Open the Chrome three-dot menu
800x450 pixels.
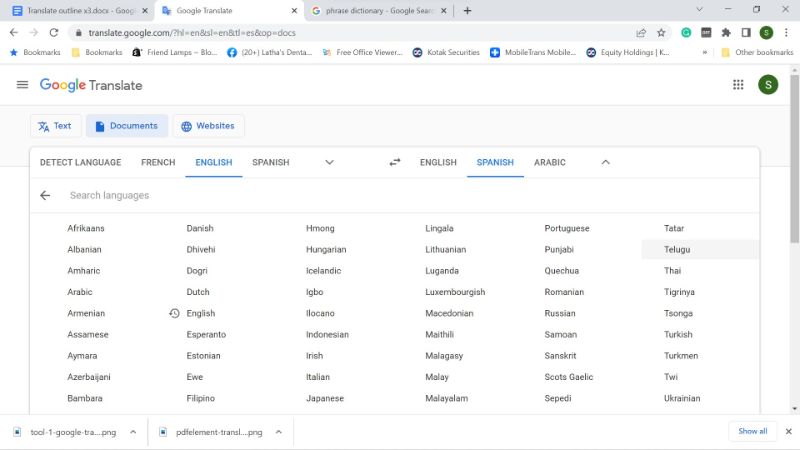(786, 33)
